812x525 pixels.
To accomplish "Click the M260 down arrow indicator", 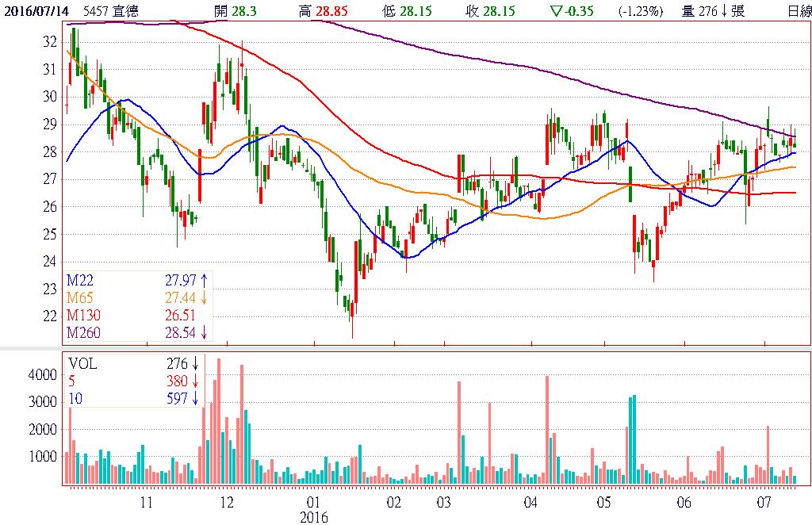I will 204,331.
